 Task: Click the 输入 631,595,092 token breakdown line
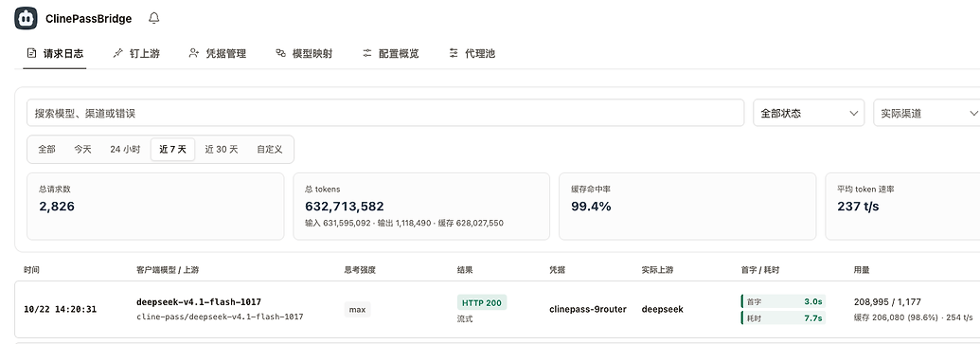(x=403, y=224)
